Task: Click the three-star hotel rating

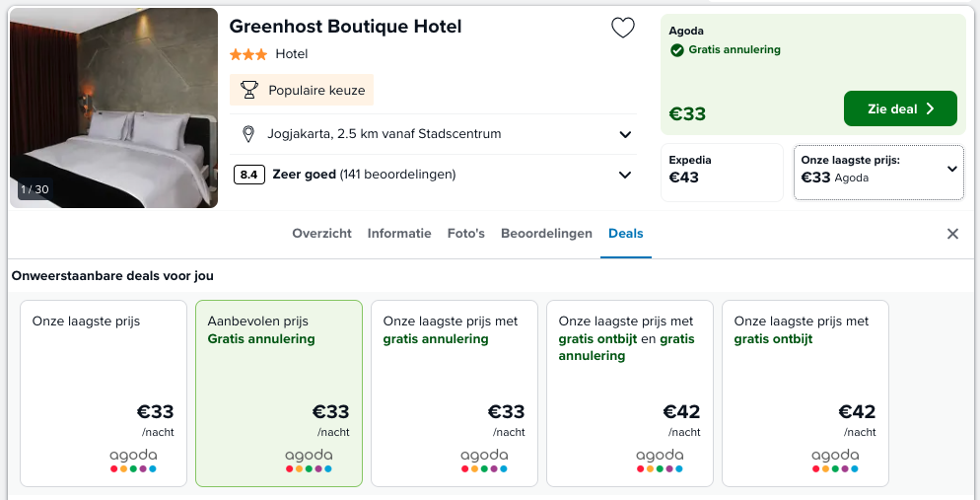Action: click(248, 54)
